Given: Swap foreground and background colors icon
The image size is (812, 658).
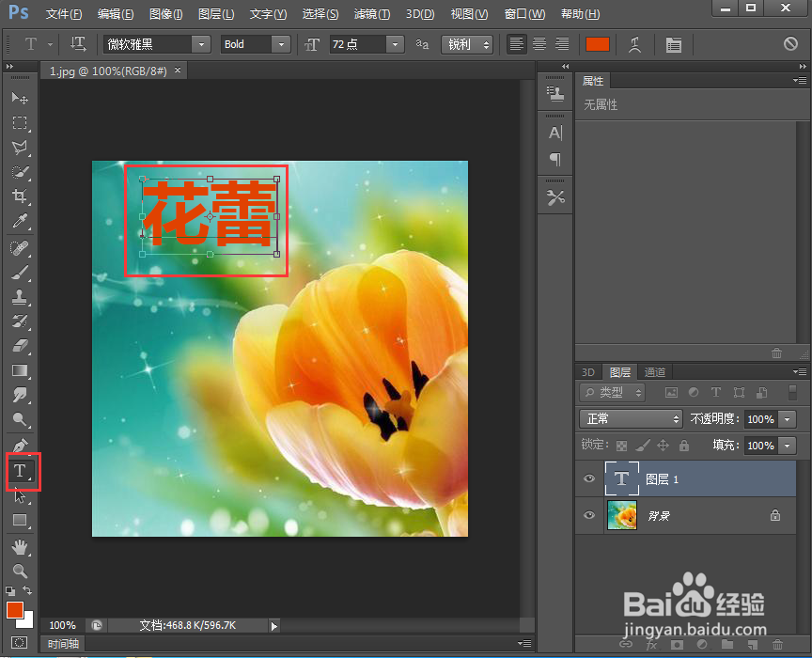Looking at the screenshot, I should [x=27, y=590].
